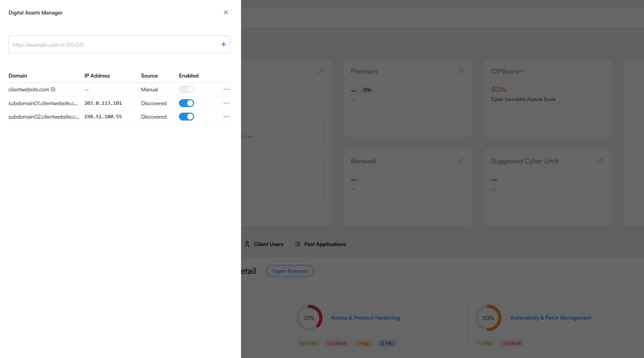644x358 pixels.
Task: Switch to the Past Applications tab
Action: (325, 244)
